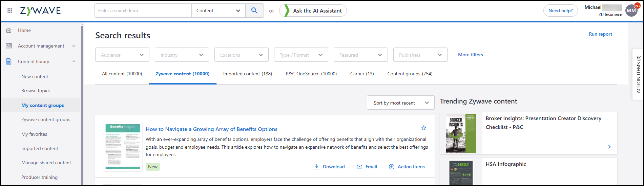Click the Download arrow icon

point(317,167)
